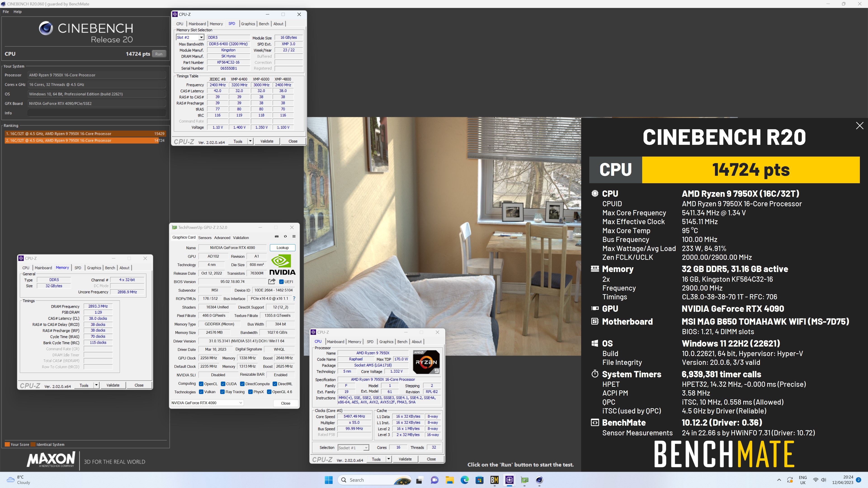Screen dimensions: 868x488
Task: Toggle the DirectML checkbox
Action: tap(275, 384)
